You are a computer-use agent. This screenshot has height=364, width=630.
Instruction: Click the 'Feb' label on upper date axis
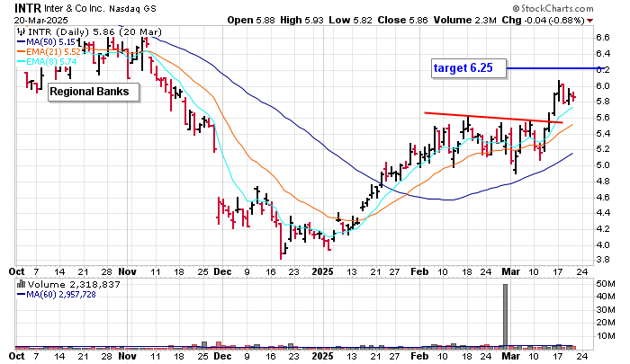tap(419, 271)
